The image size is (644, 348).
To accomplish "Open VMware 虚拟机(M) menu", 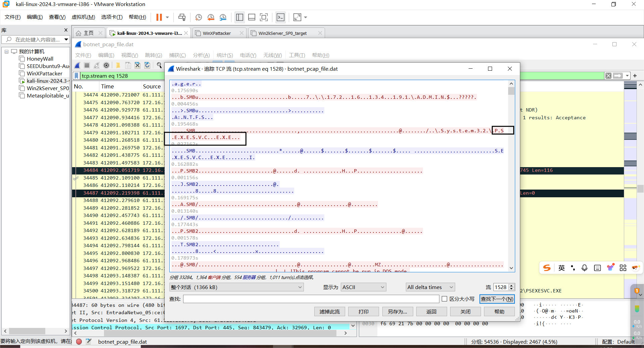I will pos(84,17).
